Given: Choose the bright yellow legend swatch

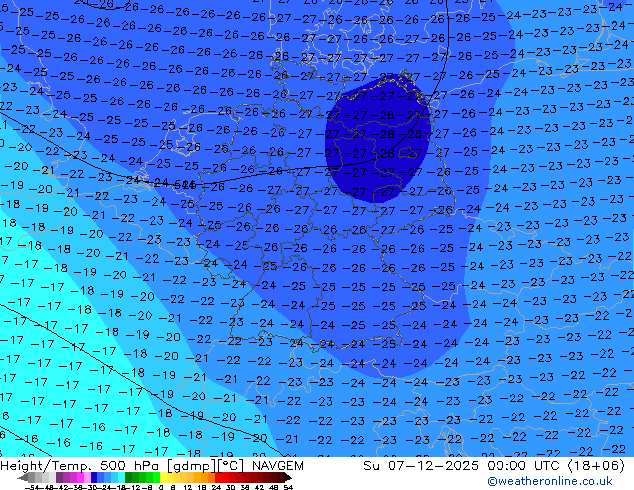Looking at the screenshot, I should click(x=163, y=477).
